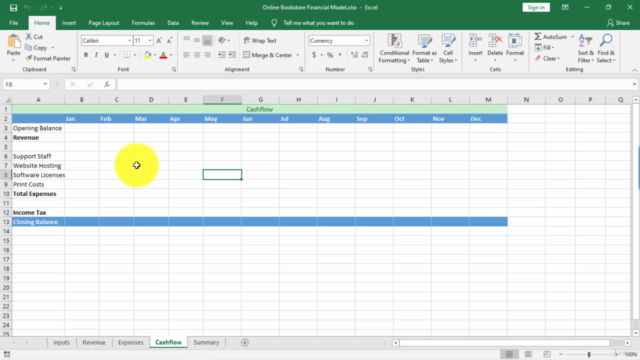Toggle Bold formatting
The image size is (640, 360).
tap(86, 55)
